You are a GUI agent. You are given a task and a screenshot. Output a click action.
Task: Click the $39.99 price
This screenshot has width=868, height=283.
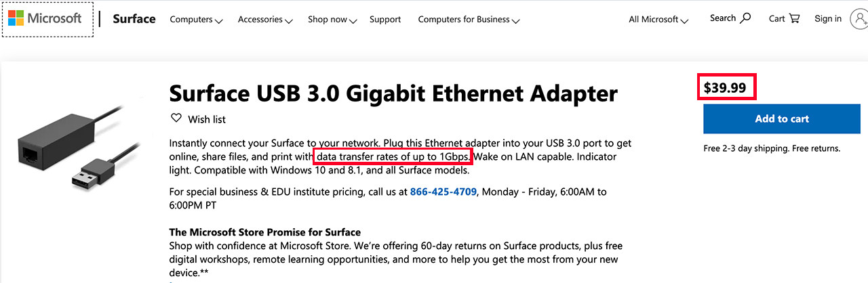click(726, 88)
